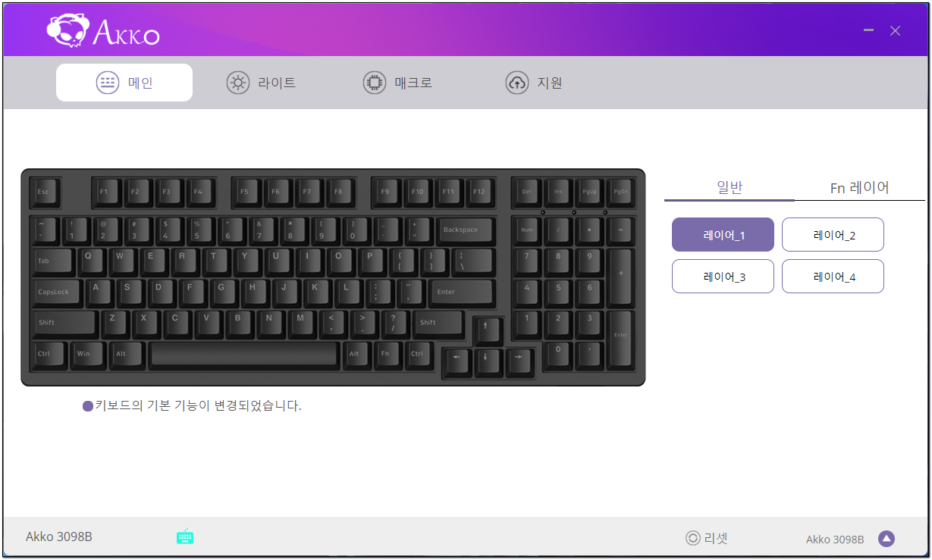Select 레이어_2 button

coord(833,235)
